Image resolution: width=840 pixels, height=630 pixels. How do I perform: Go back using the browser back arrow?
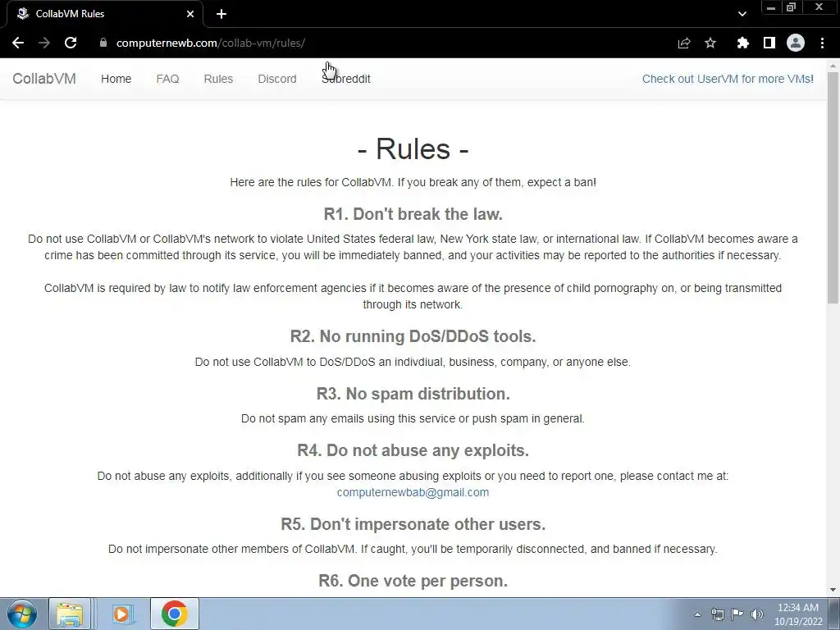click(x=18, y=43)
